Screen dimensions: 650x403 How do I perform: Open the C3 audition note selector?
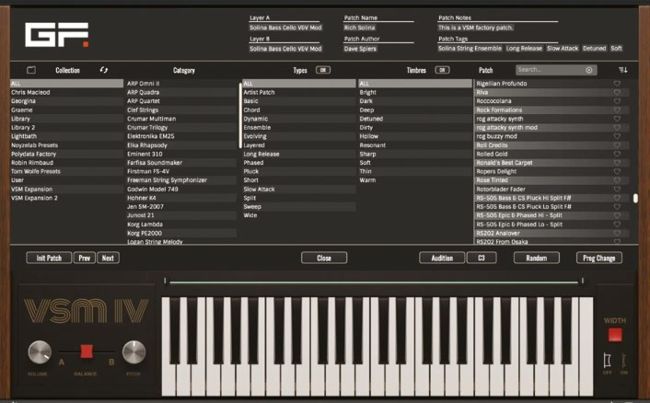481,257
